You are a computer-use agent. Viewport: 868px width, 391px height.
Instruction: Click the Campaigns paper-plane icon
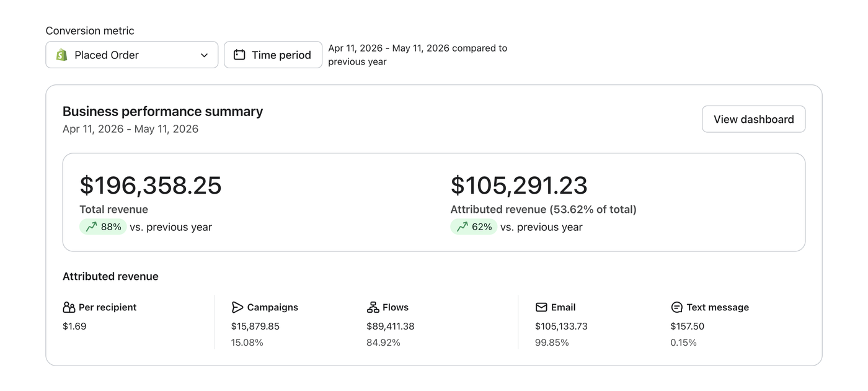pyautogui.click(x=237, y=307)
